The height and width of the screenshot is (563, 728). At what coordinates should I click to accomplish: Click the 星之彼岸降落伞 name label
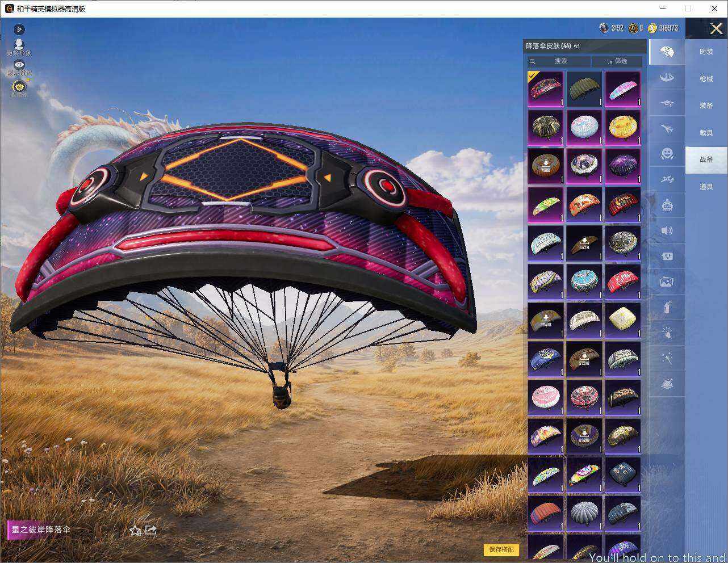click(x=41, y=530)
